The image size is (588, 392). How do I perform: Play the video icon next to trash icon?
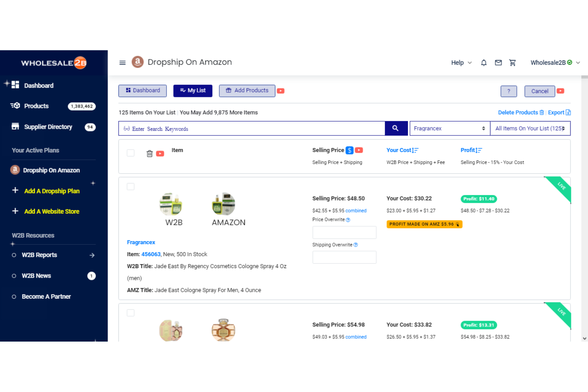[160, 154]
